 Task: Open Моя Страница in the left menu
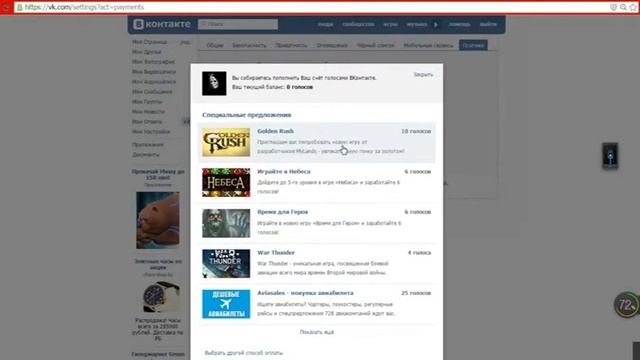[149, 42]
